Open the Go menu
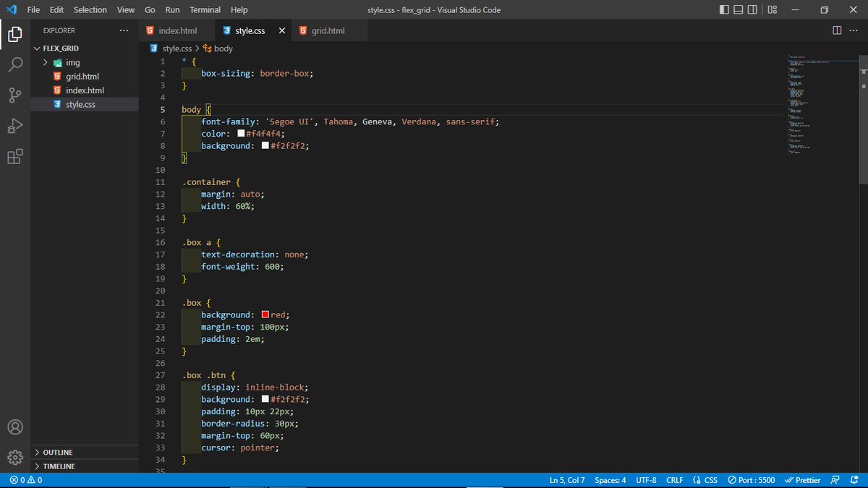The image size is (868, 488). point(150,9)
